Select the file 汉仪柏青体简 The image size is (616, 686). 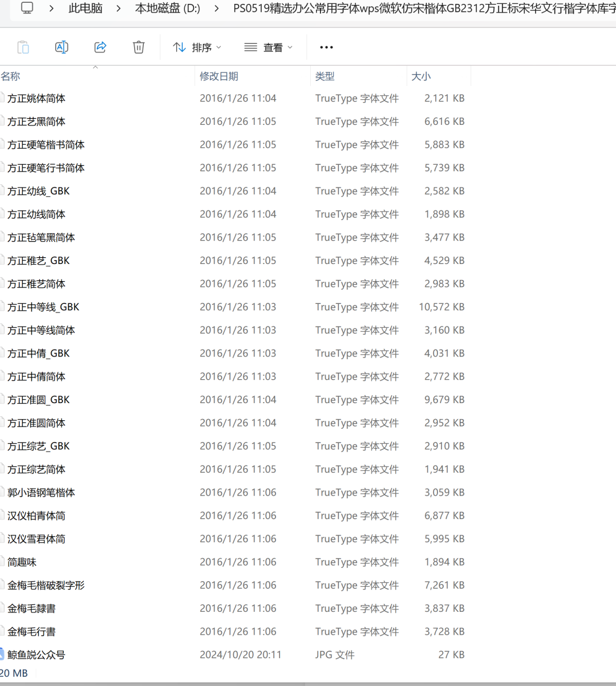37,516
